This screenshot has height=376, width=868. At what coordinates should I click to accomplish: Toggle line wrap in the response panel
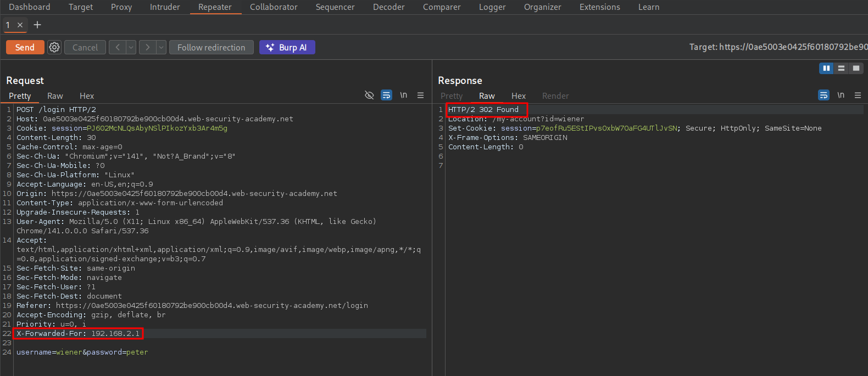click(824, 96)
